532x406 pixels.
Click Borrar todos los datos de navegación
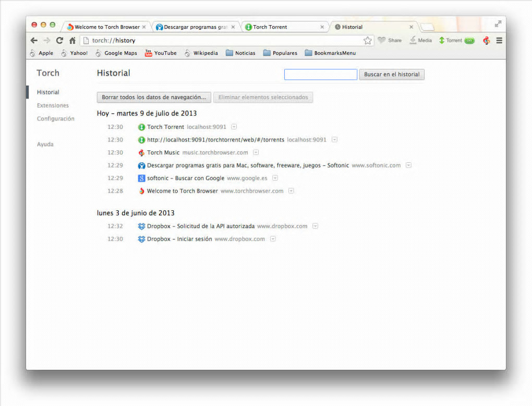(154, 97)
